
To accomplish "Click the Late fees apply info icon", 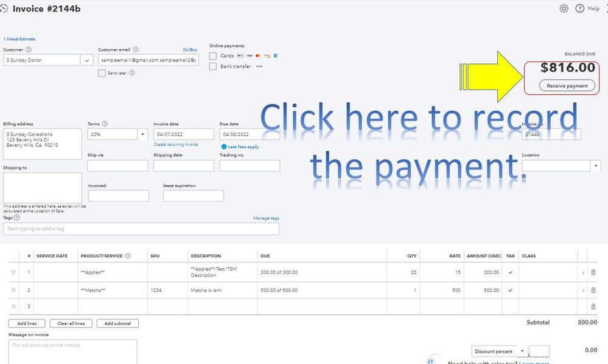I will [224, 147].
